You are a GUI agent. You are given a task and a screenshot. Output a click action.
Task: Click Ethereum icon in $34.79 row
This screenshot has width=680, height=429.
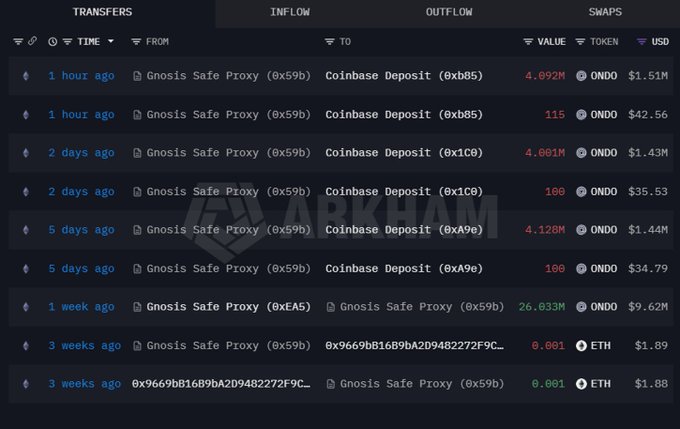click(x=26, y=269)
